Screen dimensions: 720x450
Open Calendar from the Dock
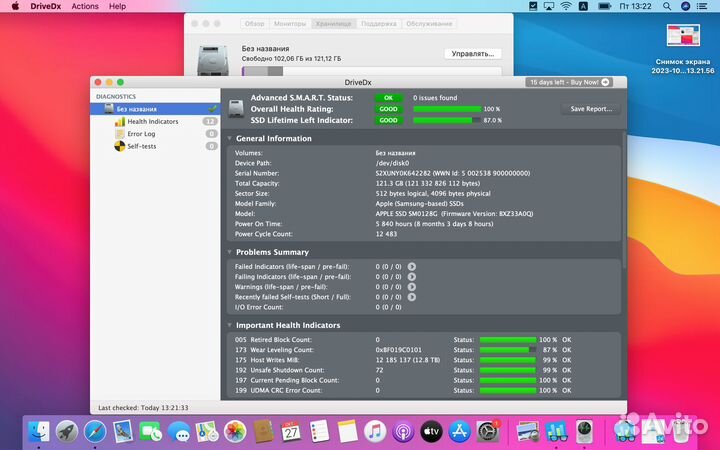[x=291, y=432]
